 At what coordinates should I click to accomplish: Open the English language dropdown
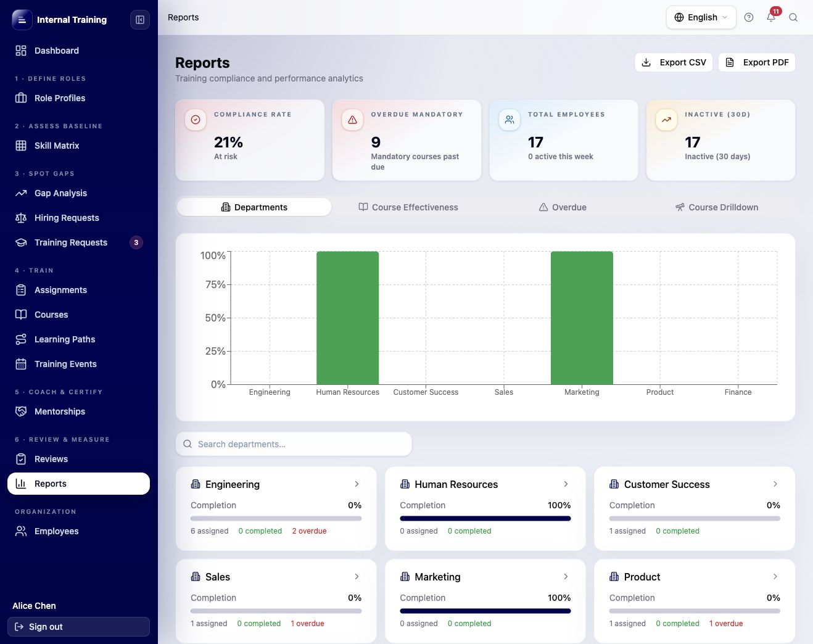click(x=701, y=17)
